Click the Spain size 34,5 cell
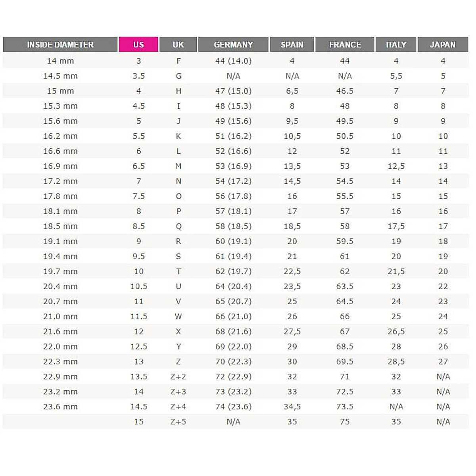 coord(292,407)
